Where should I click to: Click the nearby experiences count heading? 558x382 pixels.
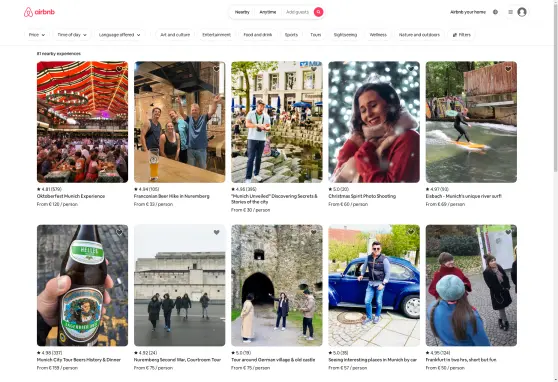pyautogui.click(x=59, y=54)
